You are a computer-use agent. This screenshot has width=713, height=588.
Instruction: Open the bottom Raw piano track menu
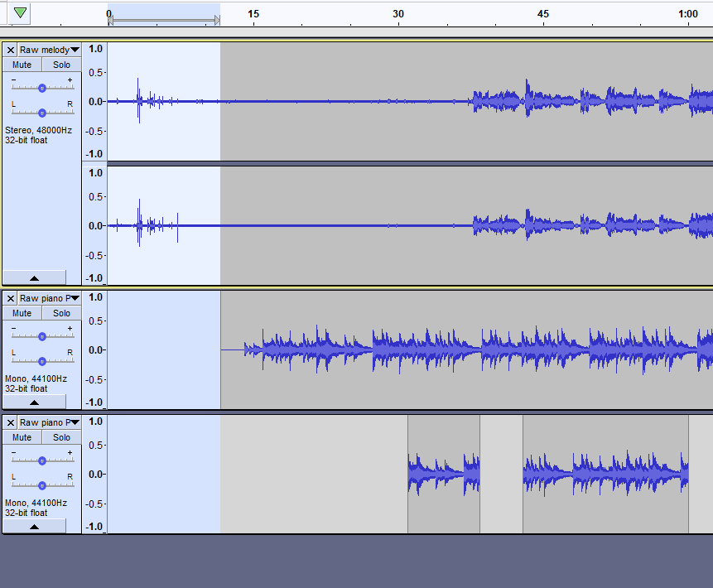50,422
